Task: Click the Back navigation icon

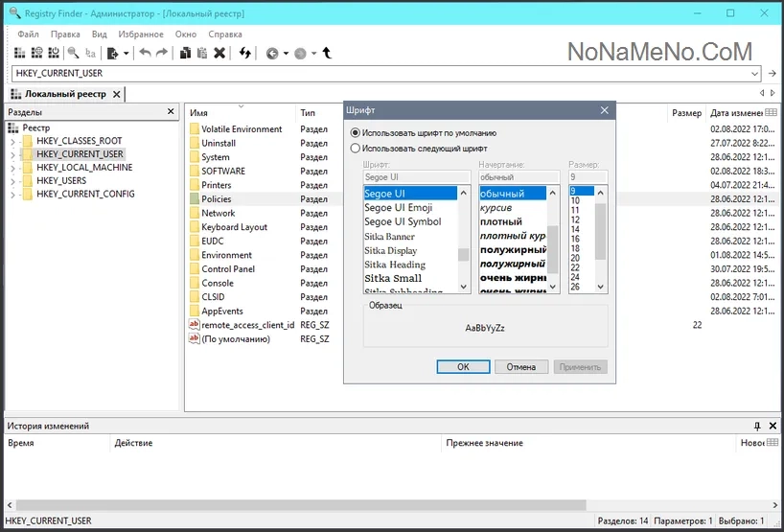Action: (x=272, y=54)
